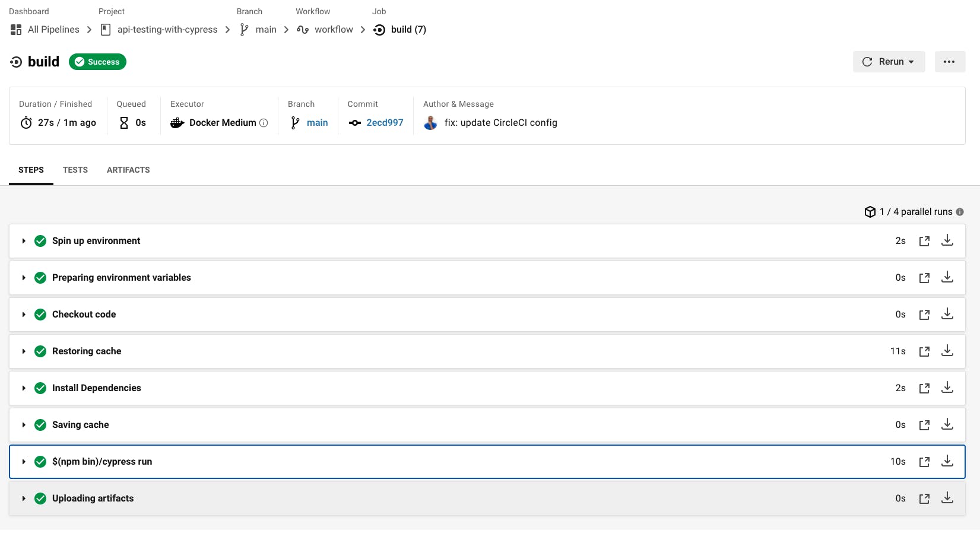Click the more actions ellipsis button
The height and width of the screenshot is (546, 980).
[950, 61]
